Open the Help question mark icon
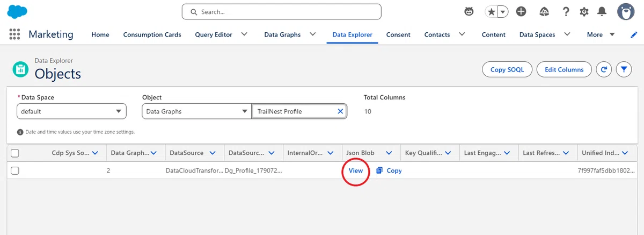The height and width of the screenshot is (235, 644). click(566, 11)
